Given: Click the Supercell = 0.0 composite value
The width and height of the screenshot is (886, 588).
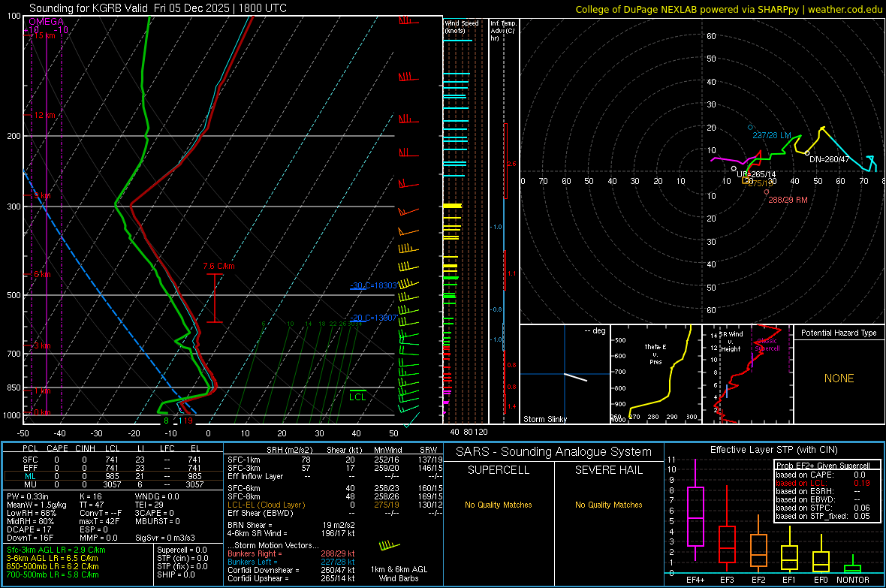Looking at the screenshot, I should 182,550.
